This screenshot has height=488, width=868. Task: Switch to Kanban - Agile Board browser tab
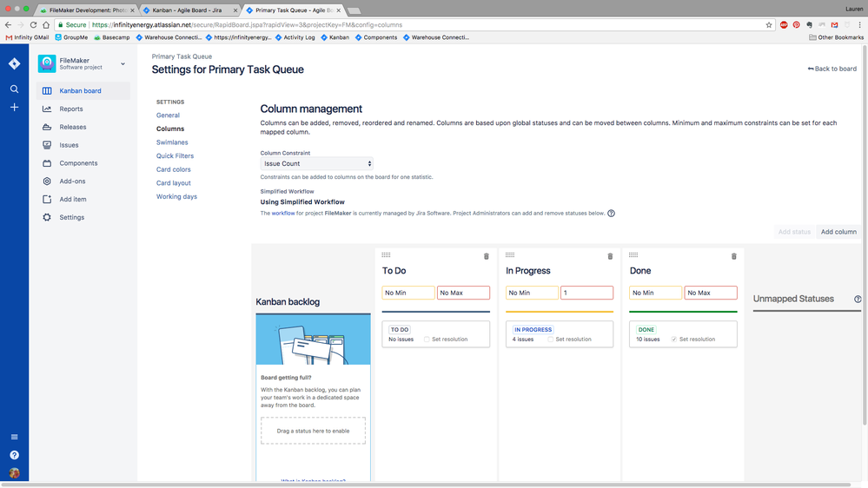pos(190,10)
